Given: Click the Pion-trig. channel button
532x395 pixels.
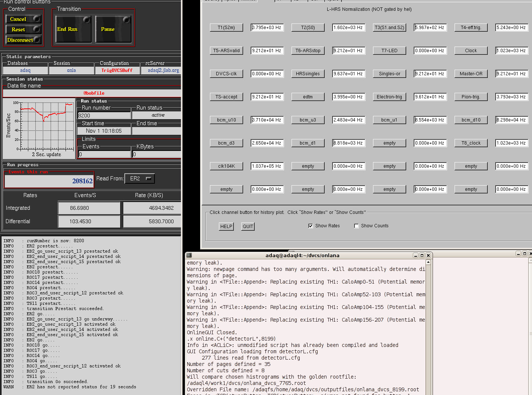Looking at the screenshot, I should tap(471, 97).
